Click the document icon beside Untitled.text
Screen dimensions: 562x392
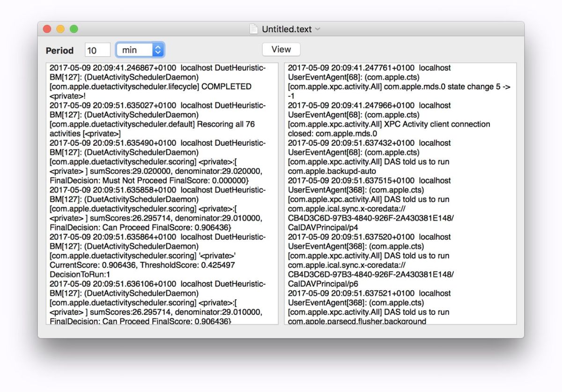click(253, 29)
